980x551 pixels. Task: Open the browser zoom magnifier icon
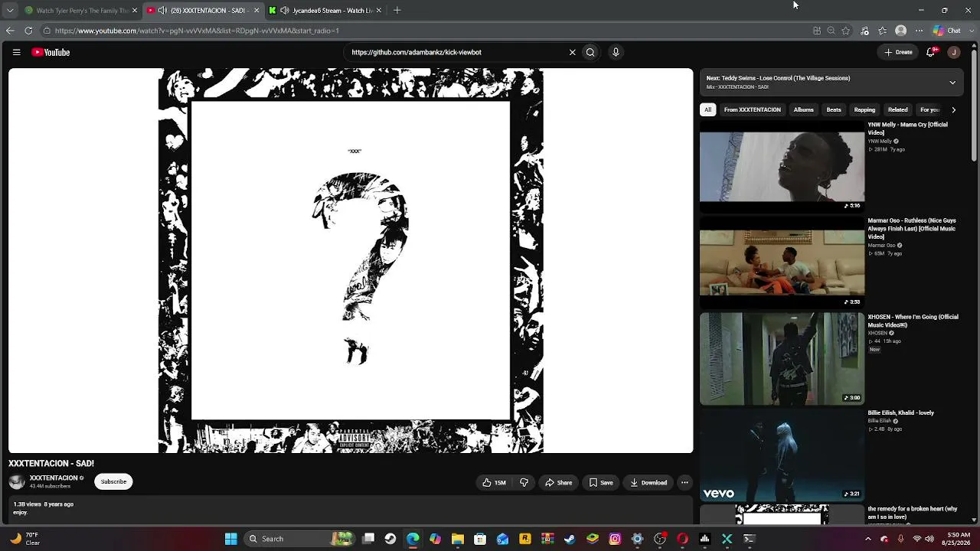pyautogui.click(x=831, y=31)
